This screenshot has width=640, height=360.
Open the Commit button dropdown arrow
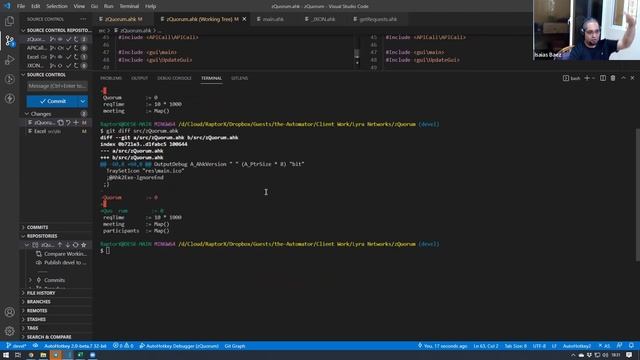pos(83,101)
